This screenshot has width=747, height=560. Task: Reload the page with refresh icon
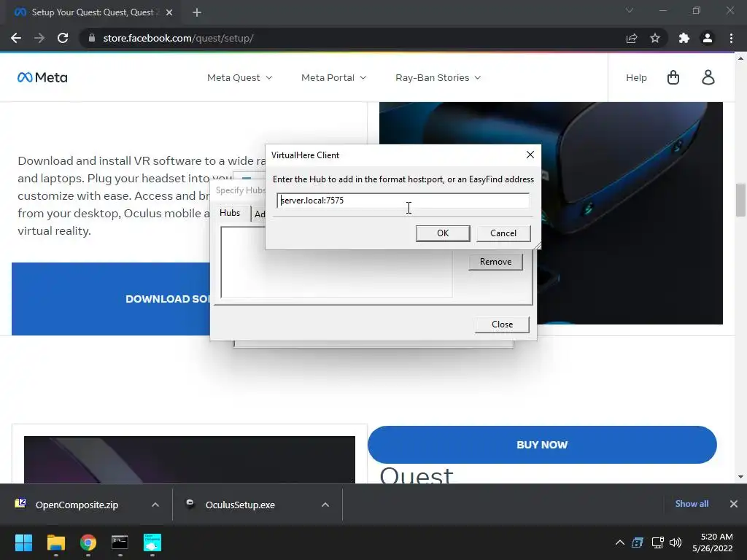tap(63, 38)
